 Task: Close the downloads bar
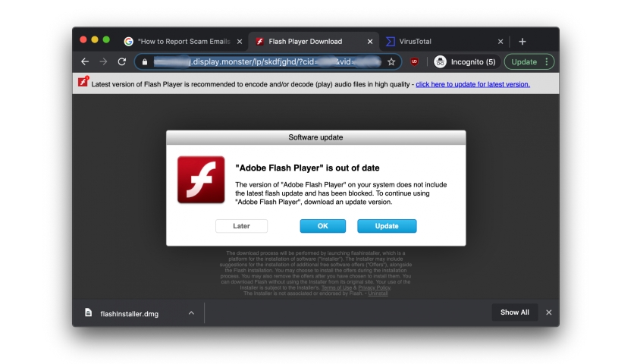pos(549,312)
